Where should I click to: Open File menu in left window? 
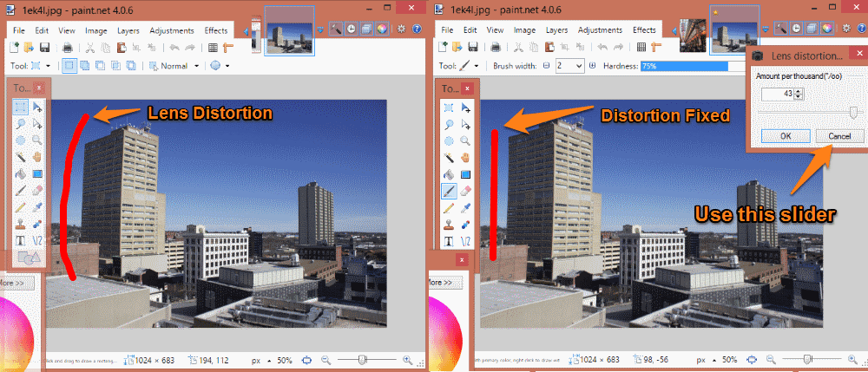19,30
